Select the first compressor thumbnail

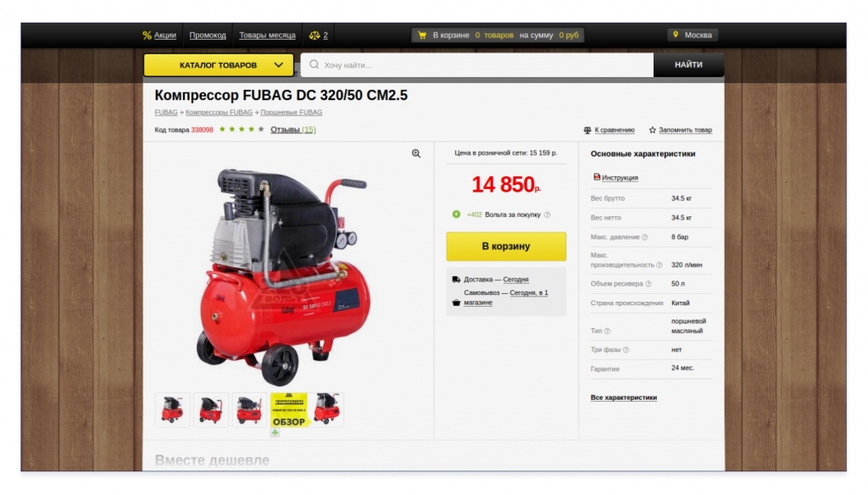172,409
